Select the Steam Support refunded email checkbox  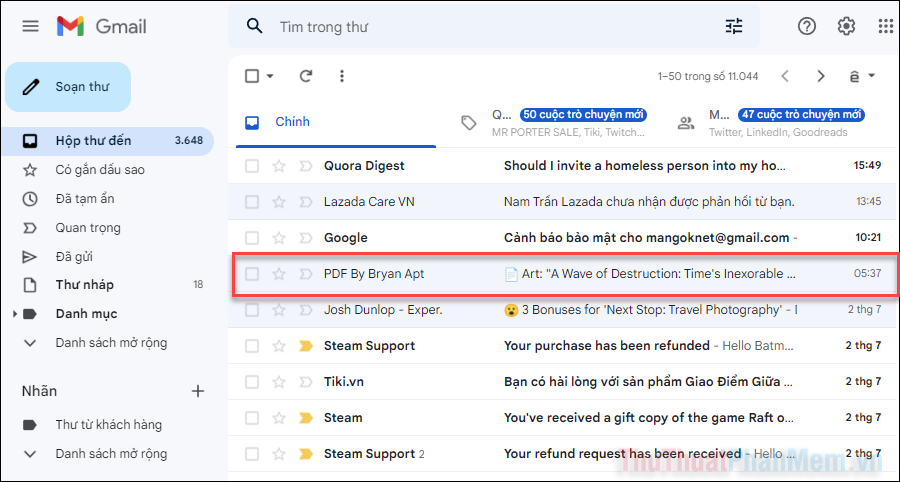pyautogui.click(x=252, y=346)
